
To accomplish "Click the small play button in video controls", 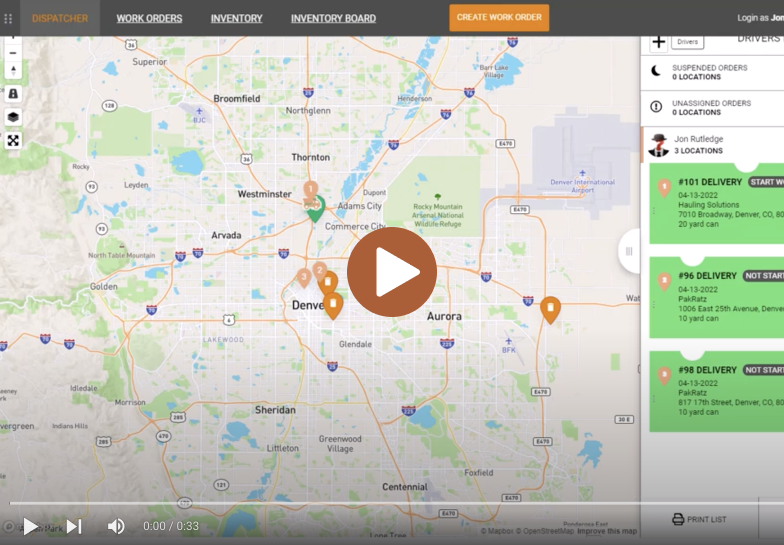I will tap(30, 526).
